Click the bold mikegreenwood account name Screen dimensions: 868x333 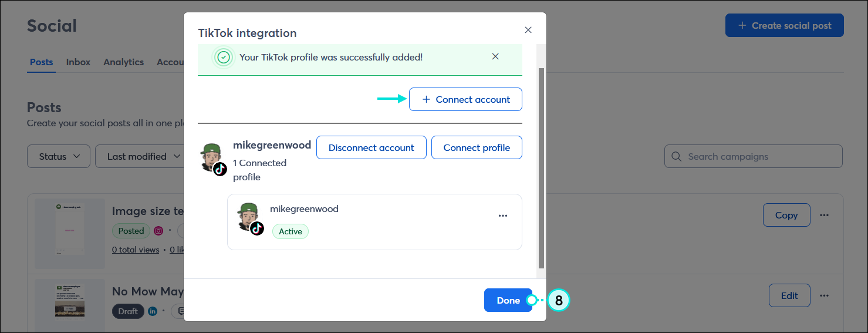pos(272,144)
